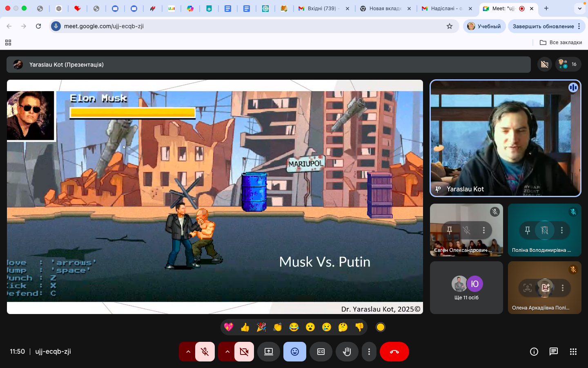Click the Завершить обновление button

pyautogui.click(x=543, y=26)
